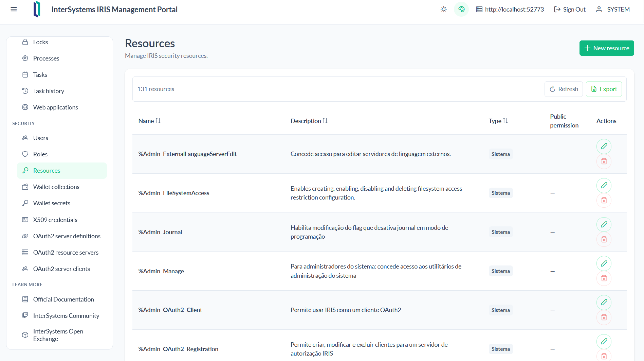Open OAuth2 resource servers page
Image resolution: width=644 pixels, height=361 pixels.
(x=62, y=253)
